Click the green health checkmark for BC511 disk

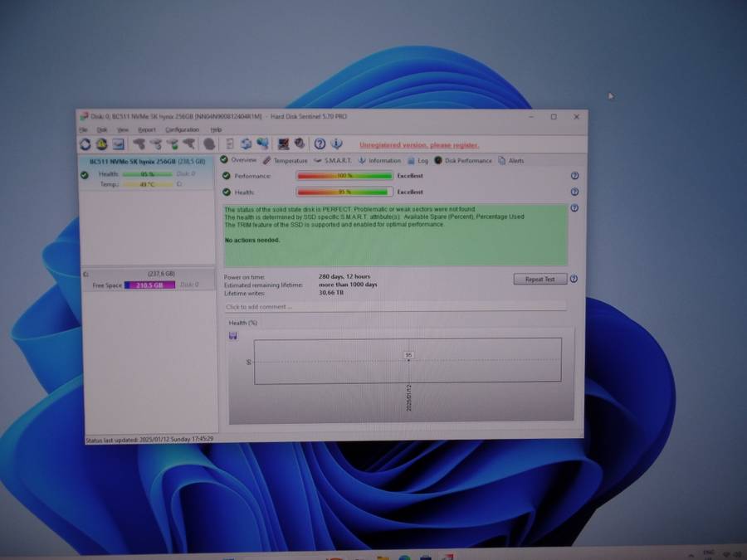tap(83, 174)
